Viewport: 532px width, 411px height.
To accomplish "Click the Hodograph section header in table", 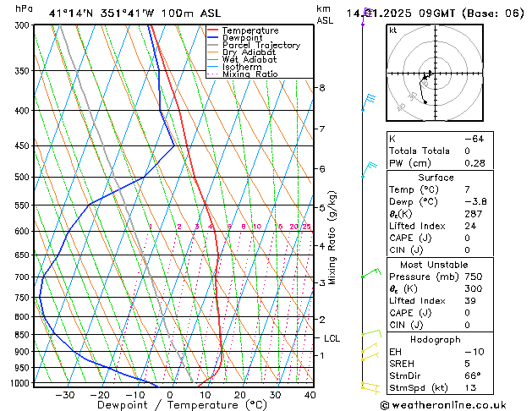I will click(436, 339).
